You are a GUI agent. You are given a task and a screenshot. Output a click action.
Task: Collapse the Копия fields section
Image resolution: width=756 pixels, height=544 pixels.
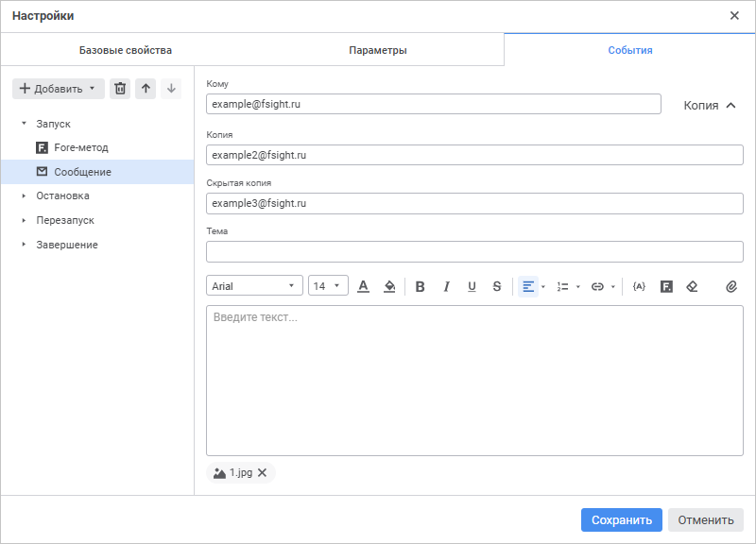[x=710, y=106]
